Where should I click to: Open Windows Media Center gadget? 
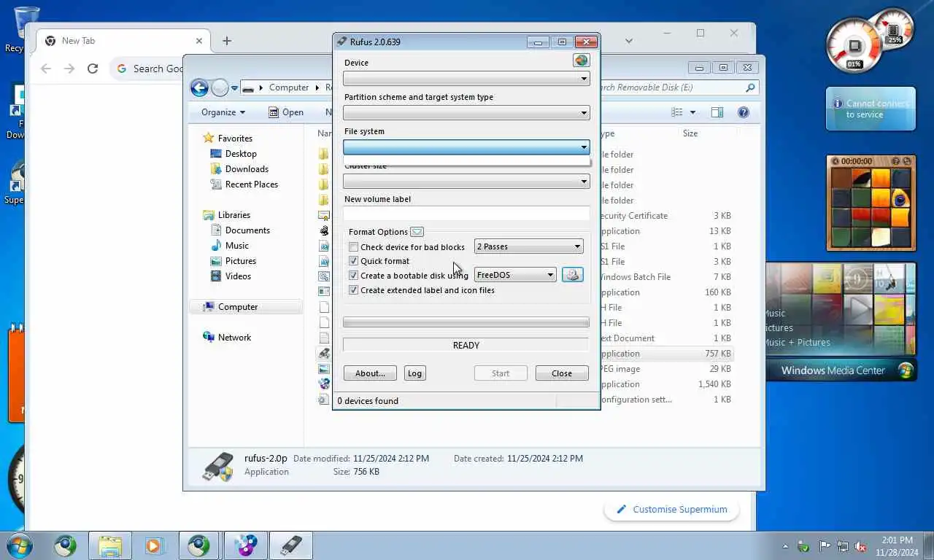point(840,322)
